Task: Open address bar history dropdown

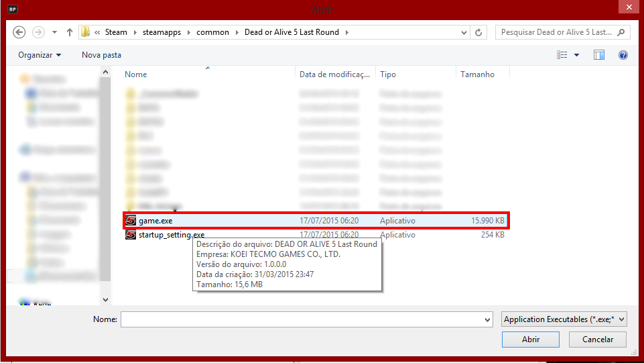Action: pyautogui.click(x=464, y=32)
